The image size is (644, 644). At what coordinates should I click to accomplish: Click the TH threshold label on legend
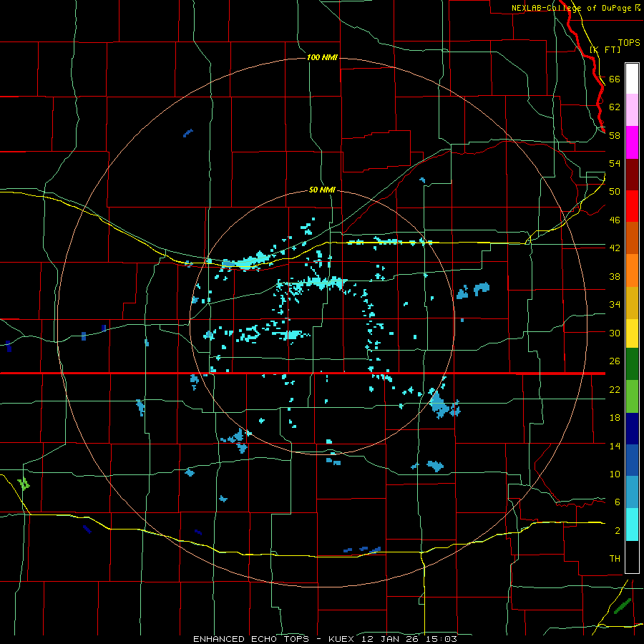(615, 559)
